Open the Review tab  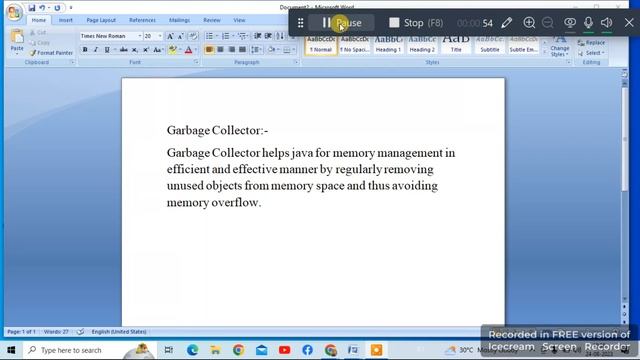click(x=211, y=20)
